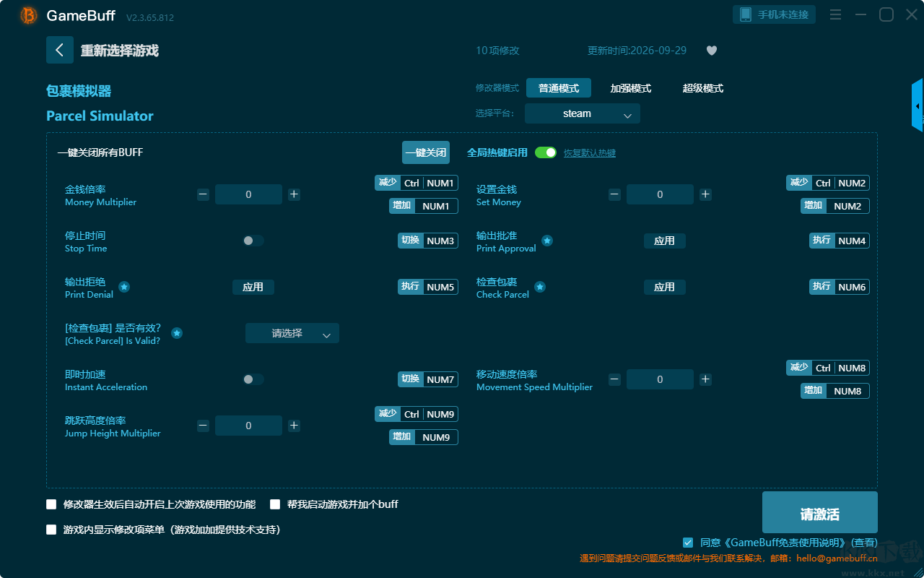
Task: Disable the global hotkey switch
Action: [546, 152]
